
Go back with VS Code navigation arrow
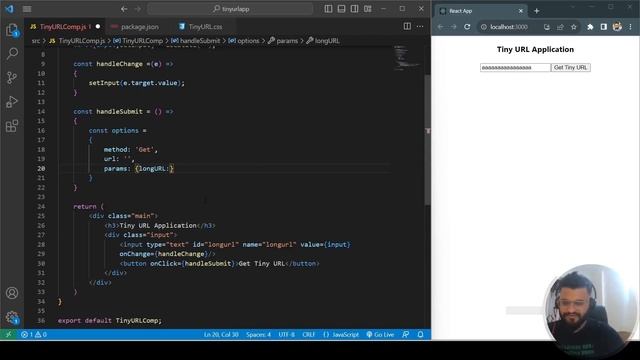(x=124, y=9)
